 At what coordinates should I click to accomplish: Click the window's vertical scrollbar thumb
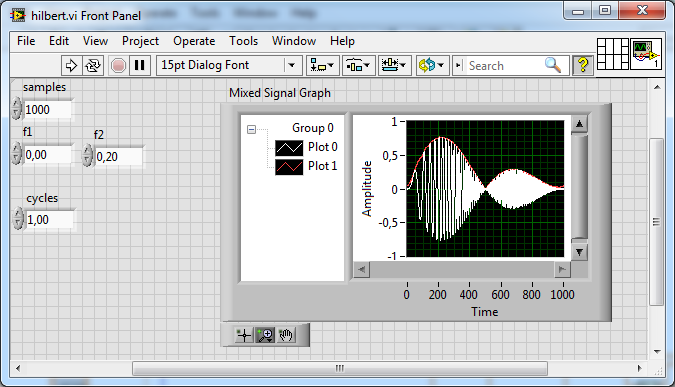(656, 222)
